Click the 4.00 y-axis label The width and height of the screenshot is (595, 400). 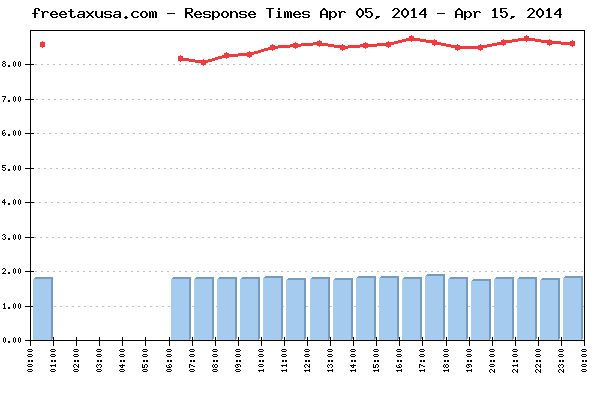(x=11, y=203)
